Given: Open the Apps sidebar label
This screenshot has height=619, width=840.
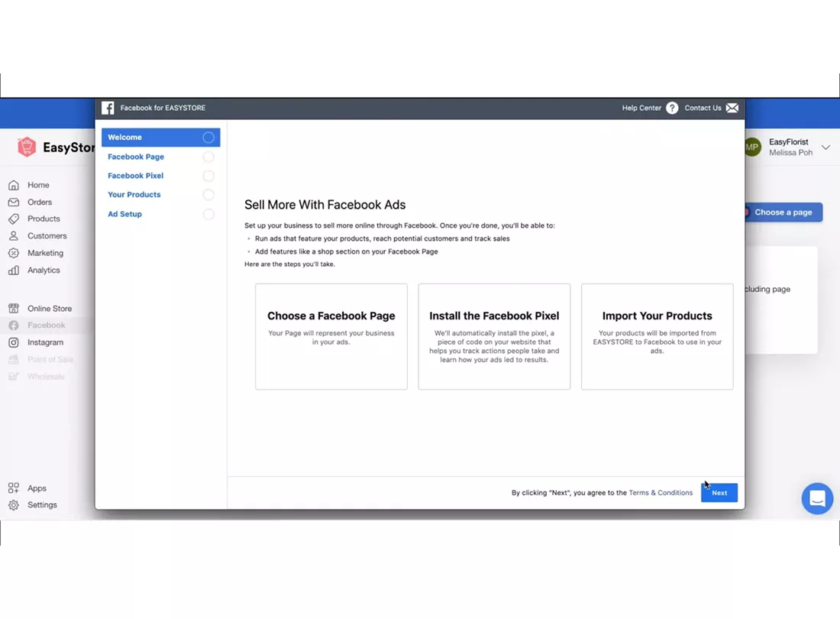Looking at the screenshot, I should coord(37,488).
